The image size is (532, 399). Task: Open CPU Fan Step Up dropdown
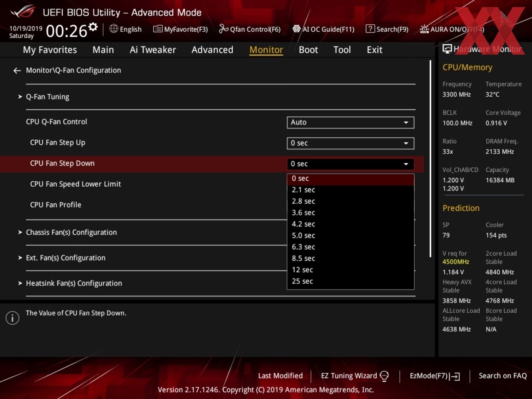click(350, 143)
